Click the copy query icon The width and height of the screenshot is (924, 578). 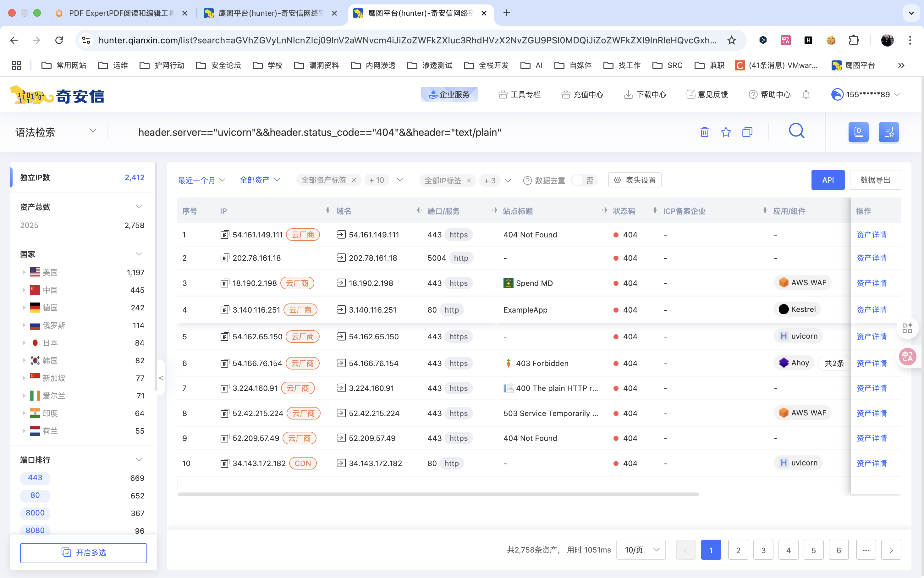pyautogui.click(x=747, y=132)
